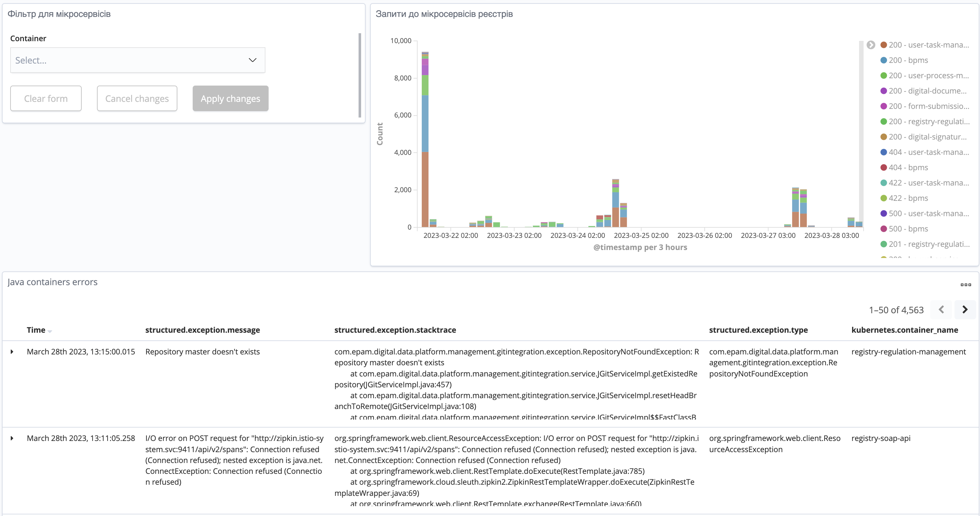Click the kubernetes.container_name column header

point(905,330)
